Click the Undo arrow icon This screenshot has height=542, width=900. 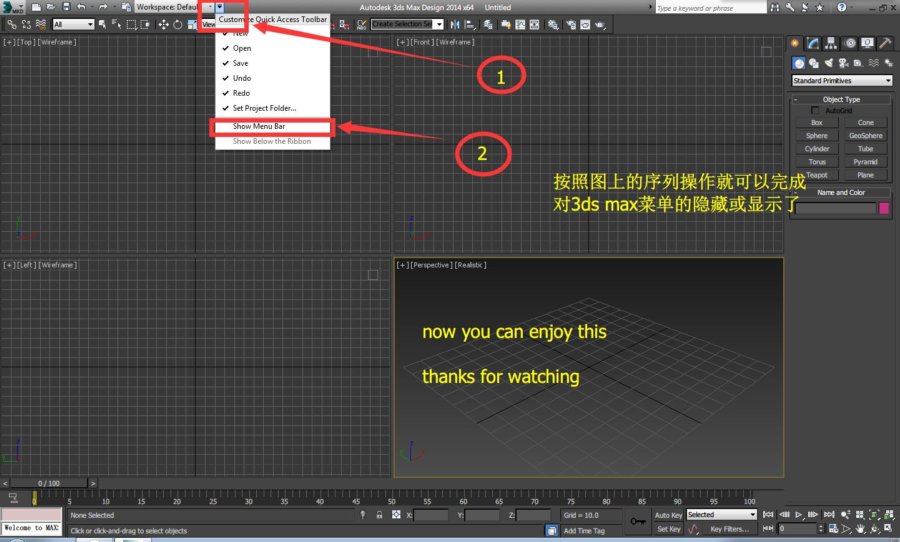(81, 7)
